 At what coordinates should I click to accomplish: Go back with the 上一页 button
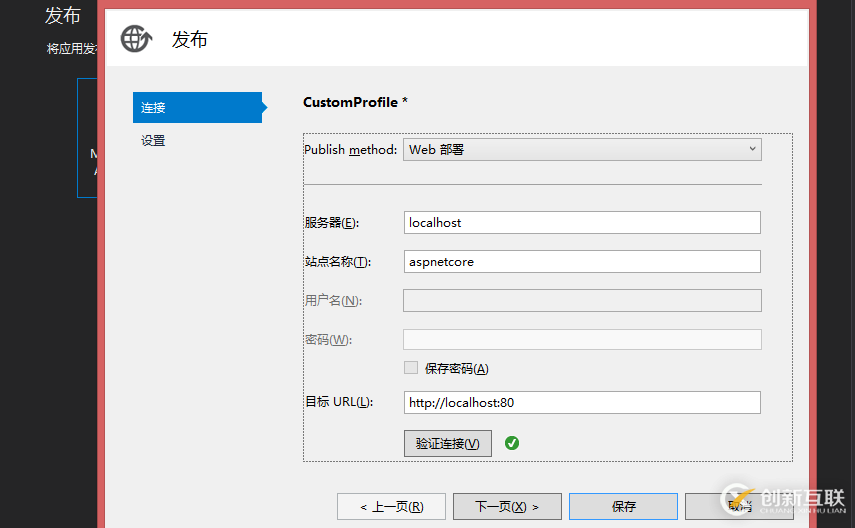[x=392, y=507]
